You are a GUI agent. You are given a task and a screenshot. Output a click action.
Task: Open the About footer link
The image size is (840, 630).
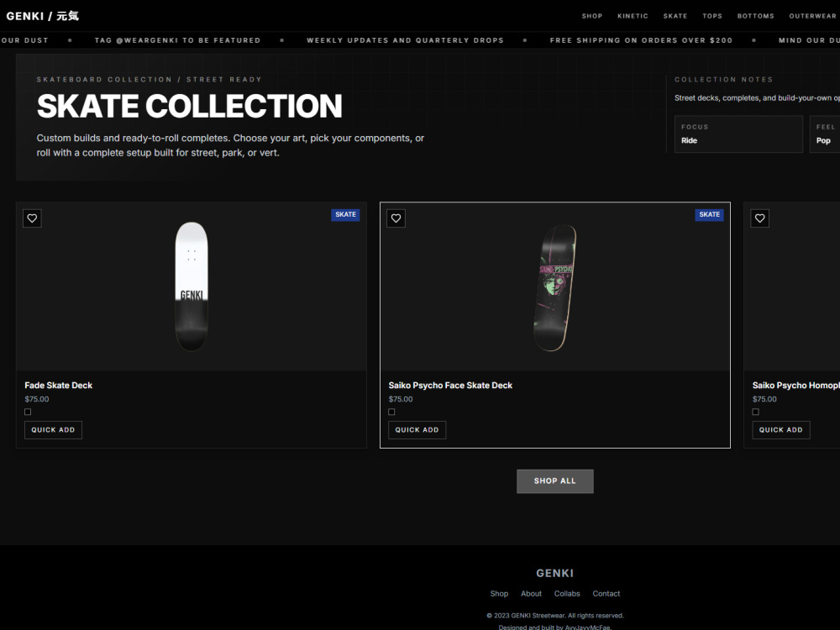[531, 594]
